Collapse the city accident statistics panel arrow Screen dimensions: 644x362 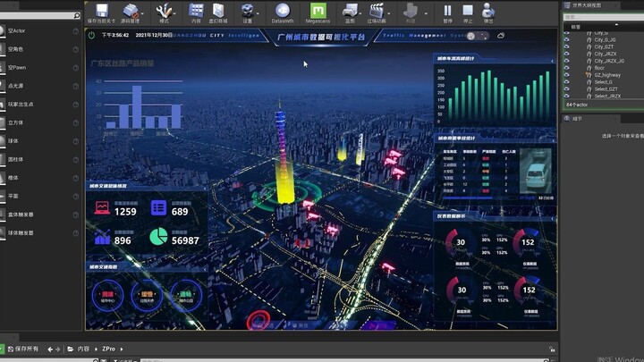point(554,141)
